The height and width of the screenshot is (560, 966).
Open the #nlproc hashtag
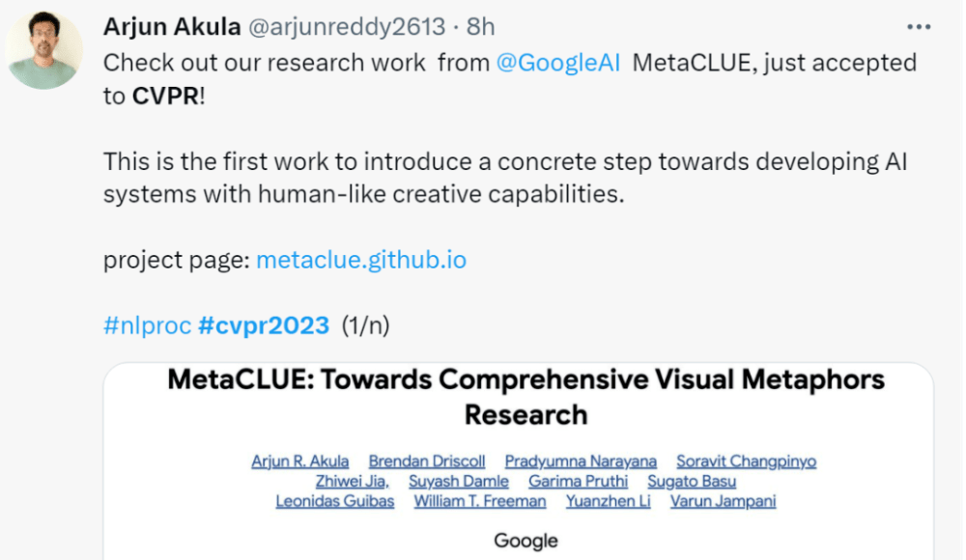[147, 325]
